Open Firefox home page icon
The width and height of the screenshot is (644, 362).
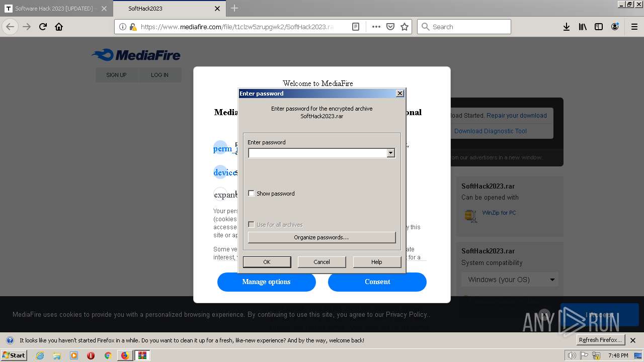(x=59, y=27)
